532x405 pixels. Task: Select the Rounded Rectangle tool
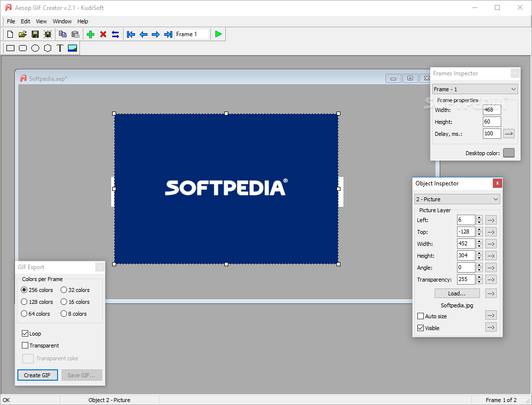coord(23,48)
